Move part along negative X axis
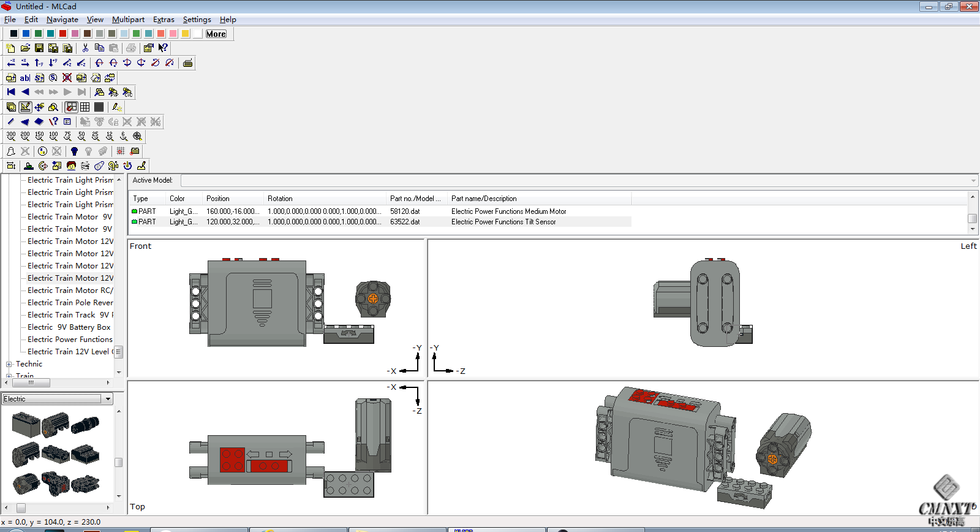This screenshot has width=980, height=532. [x=11, y=63]
